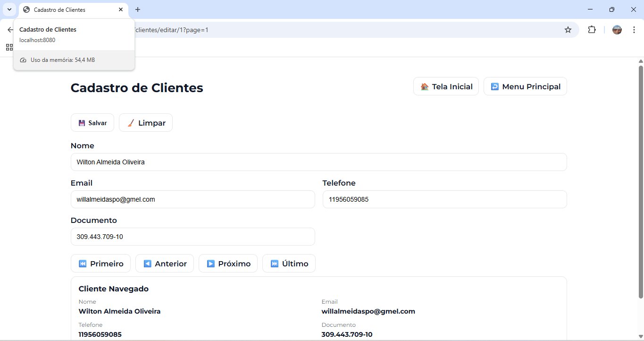The width and height of the screenshot is (644, 341).
Task: Bookmark page with star icon
Action: tap(568, 30)
